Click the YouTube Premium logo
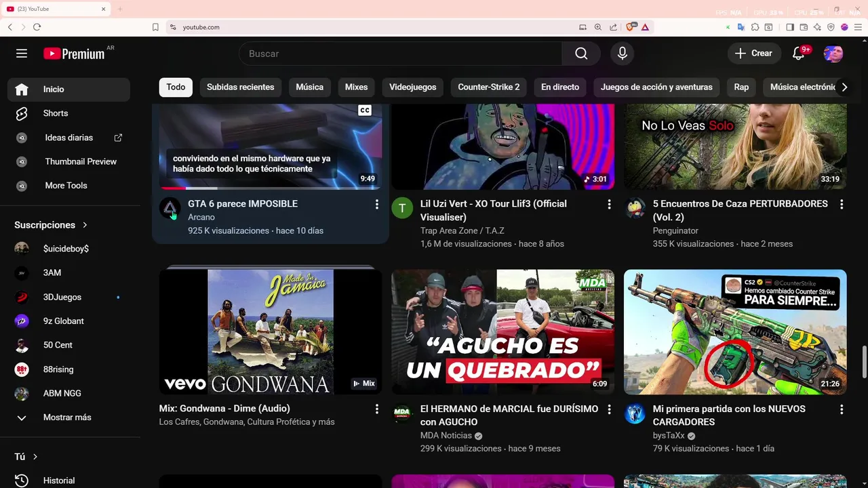The height and width of the screenshot is (488, 868). point(74,54)
